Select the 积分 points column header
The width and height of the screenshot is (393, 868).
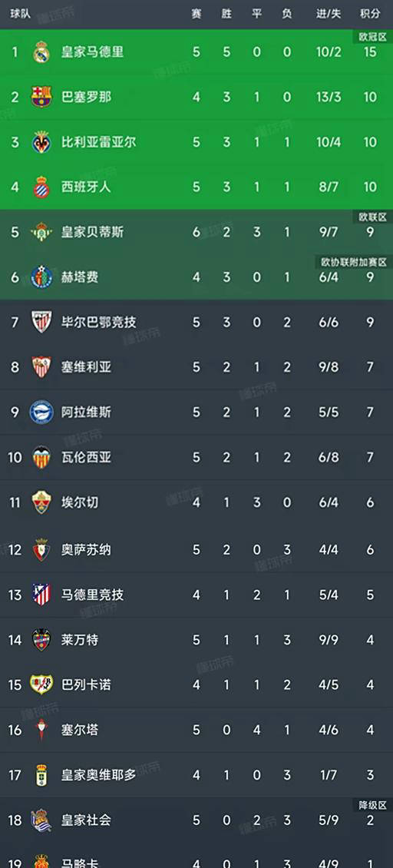point(370,14)
